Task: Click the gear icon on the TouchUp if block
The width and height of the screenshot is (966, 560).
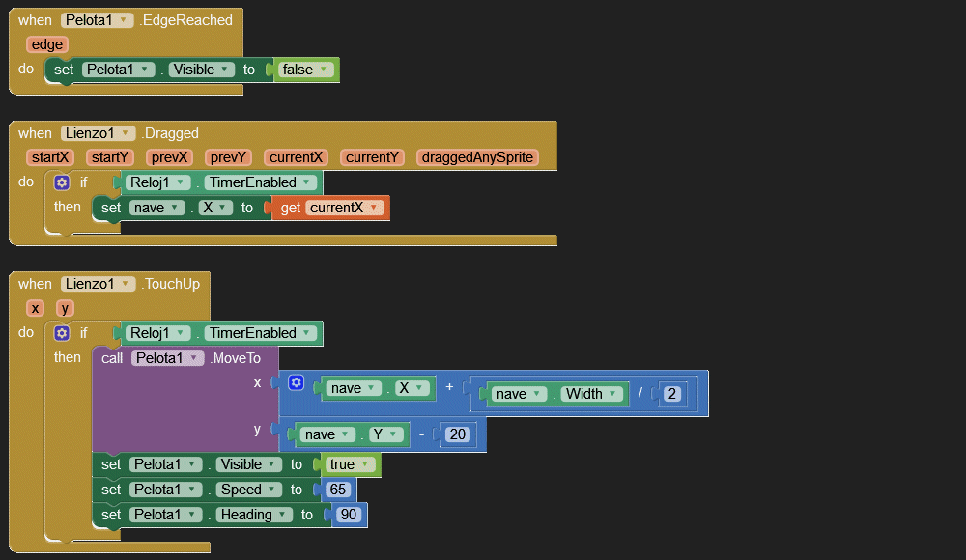Action: pyautogui.click(x=62, y=333)
